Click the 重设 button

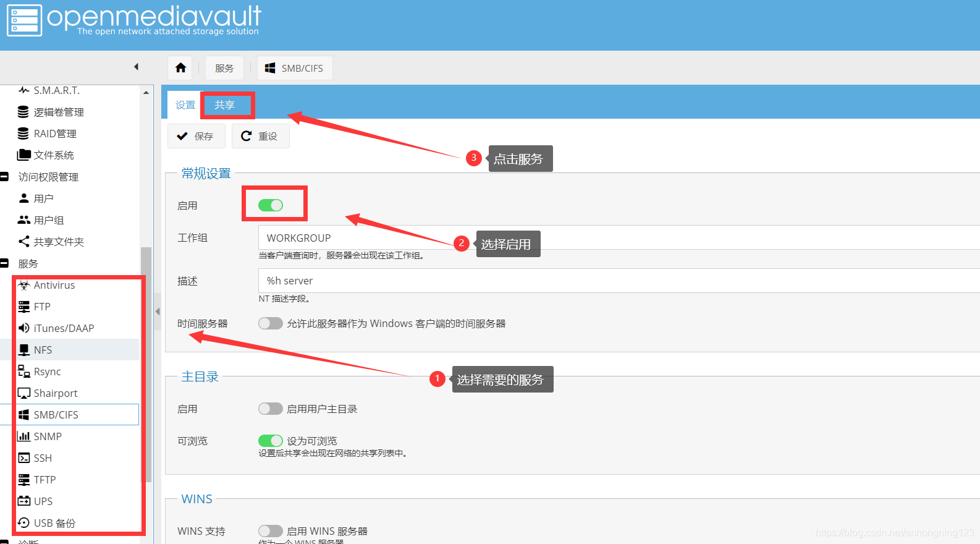[260, 136]
